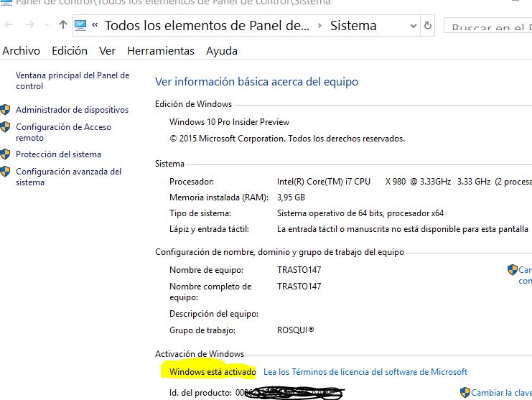Expand the address bar history chevron
The width and height of the screenshot is (532, 400).
coord(414,26)
